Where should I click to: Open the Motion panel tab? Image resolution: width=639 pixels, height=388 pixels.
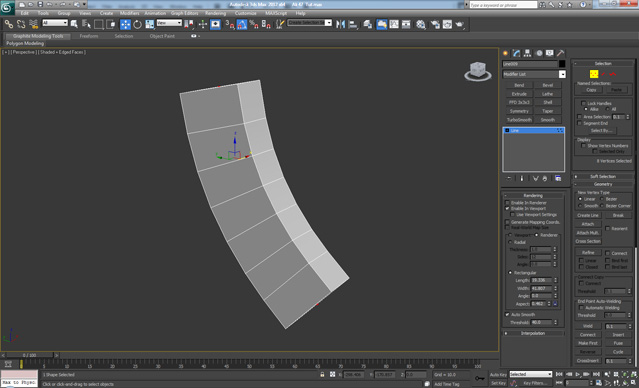(x=539, y=53)
